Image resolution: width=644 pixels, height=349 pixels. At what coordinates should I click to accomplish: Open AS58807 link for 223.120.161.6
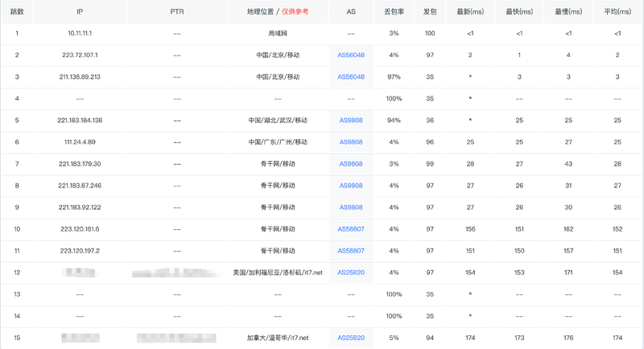pyautogui.click(x=351, y=229)
